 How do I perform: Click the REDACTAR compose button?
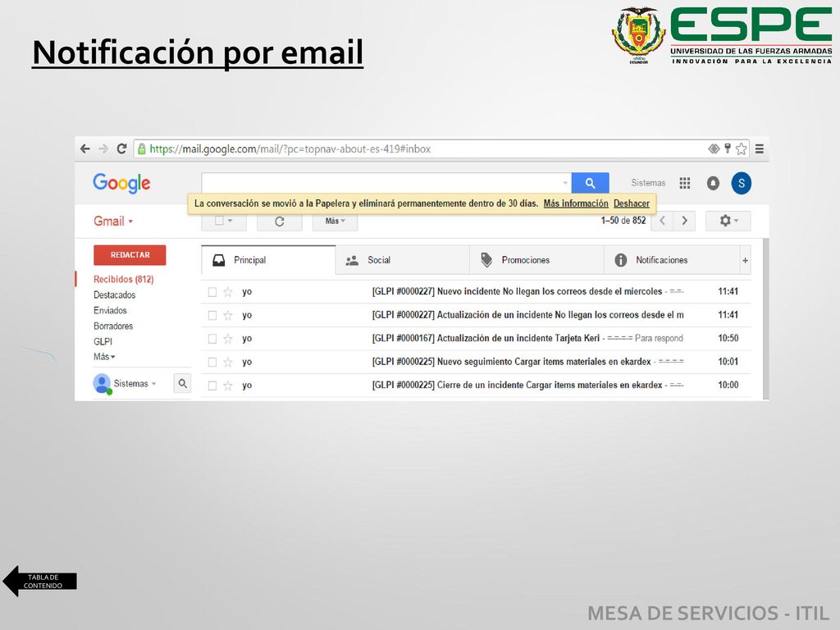coord(130,255)
